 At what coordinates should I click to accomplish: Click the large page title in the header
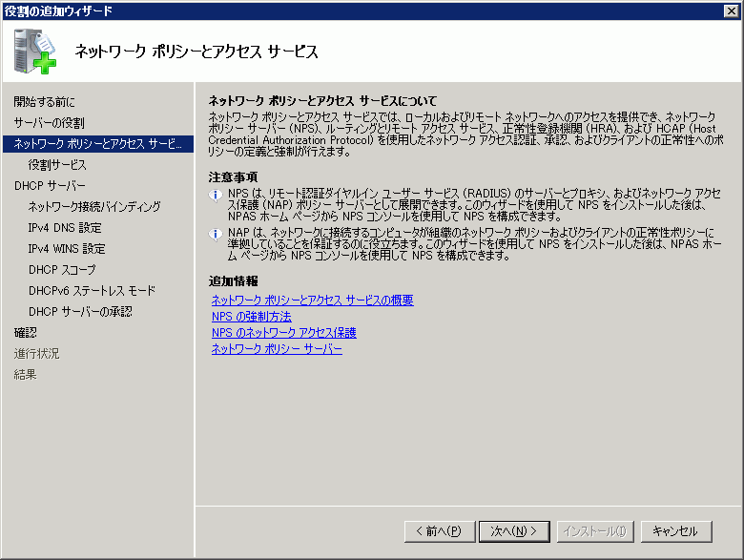point(196,52)
